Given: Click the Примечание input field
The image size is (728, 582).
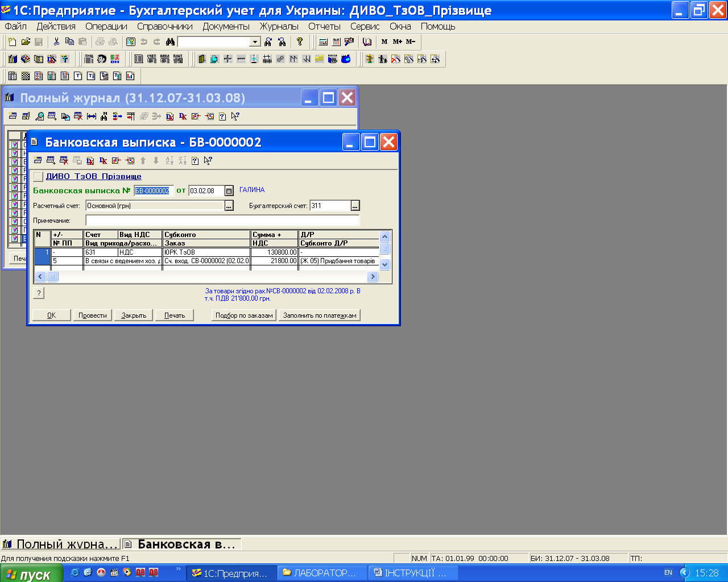Looking at the screenshot, I should click(x=223, y=221).
